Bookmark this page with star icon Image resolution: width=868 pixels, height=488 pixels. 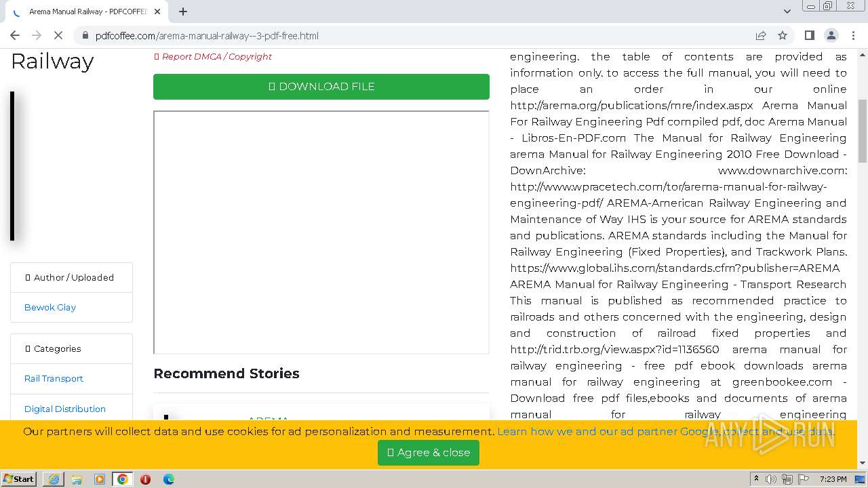[783, 35]
